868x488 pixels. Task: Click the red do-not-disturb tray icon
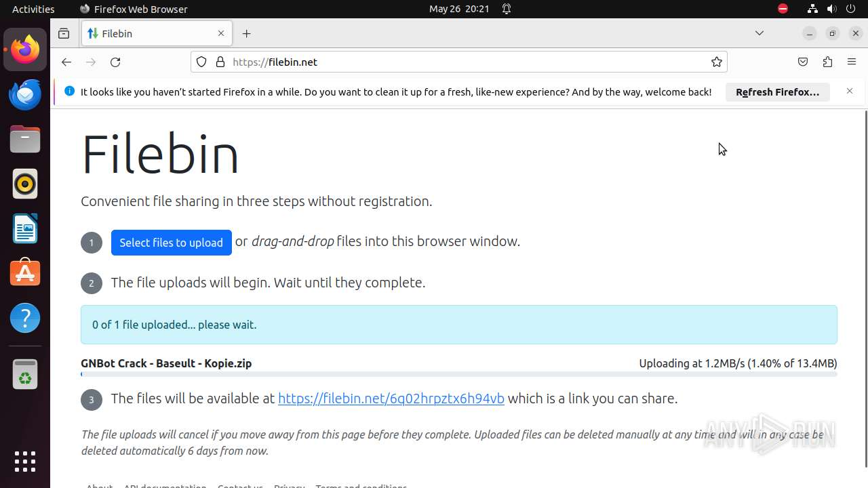point(783,9)
